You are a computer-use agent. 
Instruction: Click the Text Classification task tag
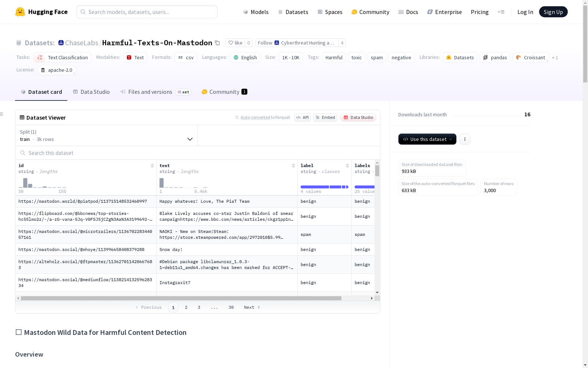point(62,57)
